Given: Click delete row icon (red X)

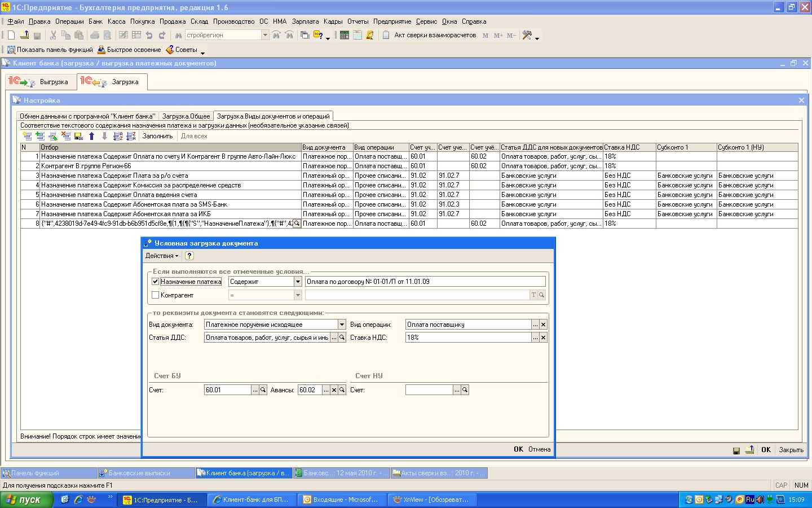Looking at the screenshot, I should [66, 136].
